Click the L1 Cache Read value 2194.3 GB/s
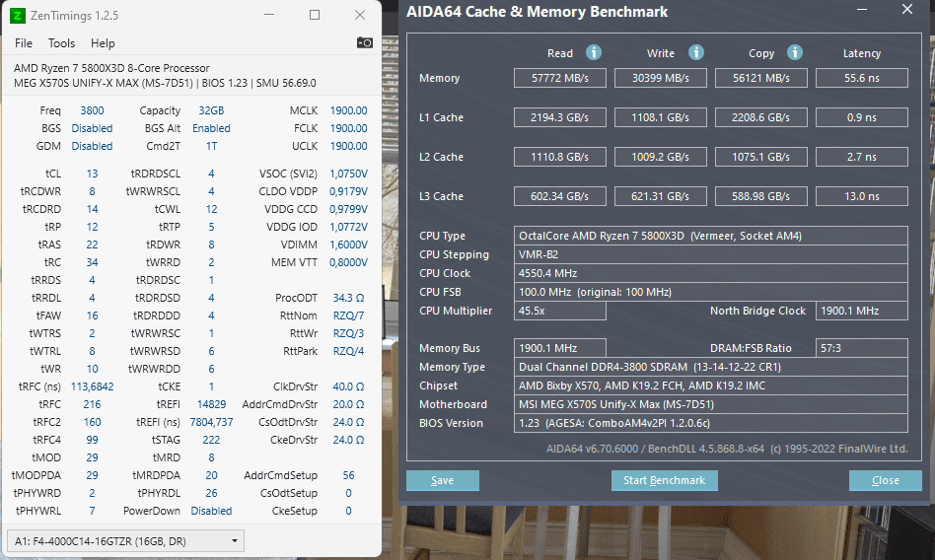This screenshot has height=560, width=935. [560, 117]
